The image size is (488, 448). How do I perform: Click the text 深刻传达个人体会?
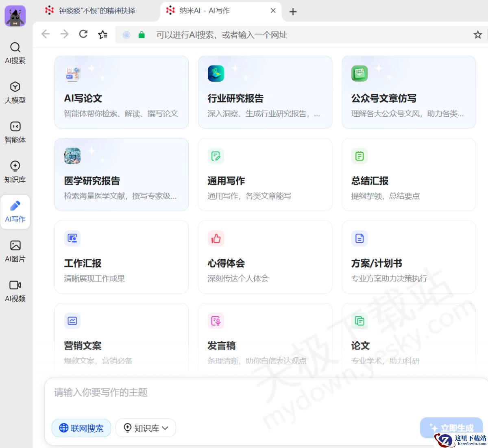[x=238, y=279]
